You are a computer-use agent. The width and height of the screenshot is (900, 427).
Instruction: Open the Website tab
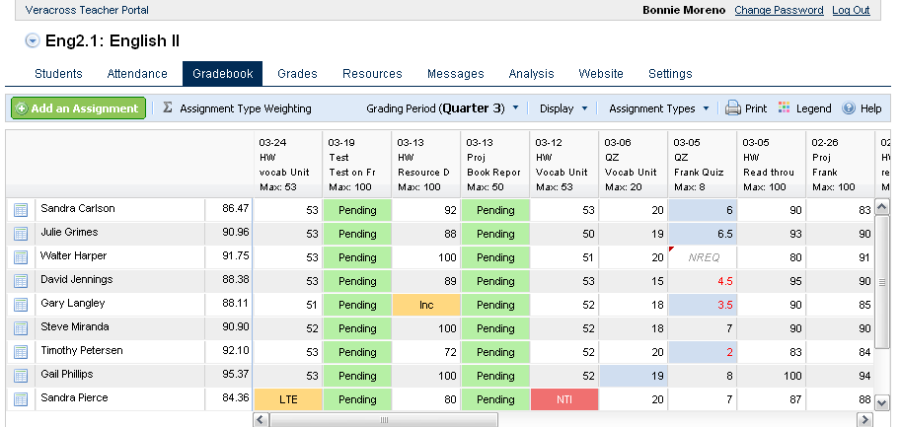(601, 73)
